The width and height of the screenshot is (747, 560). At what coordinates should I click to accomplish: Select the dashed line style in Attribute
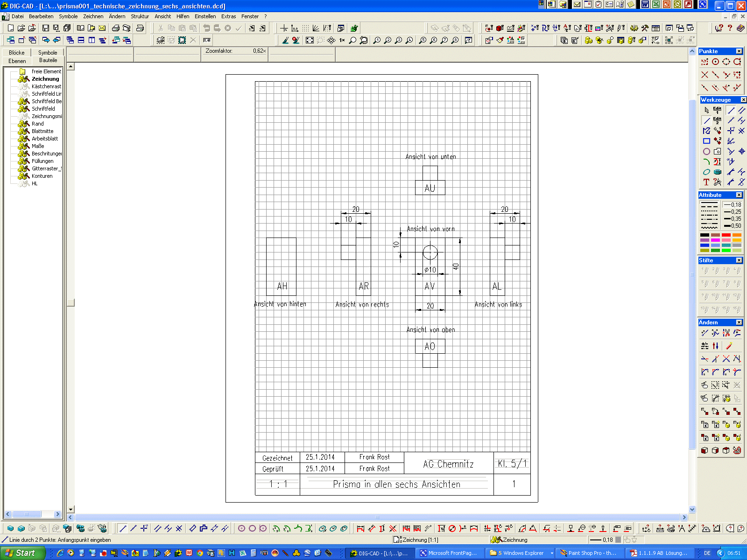coord(709,207)
